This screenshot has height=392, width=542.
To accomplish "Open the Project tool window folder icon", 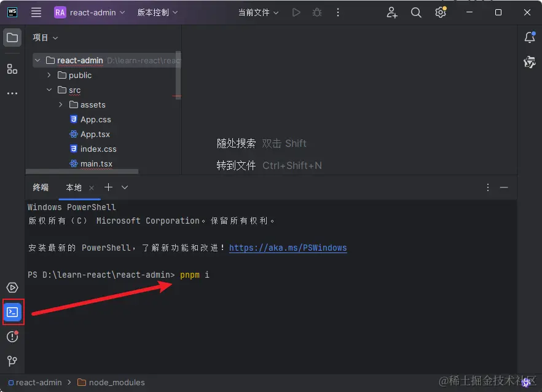I will tap(12, 37).
